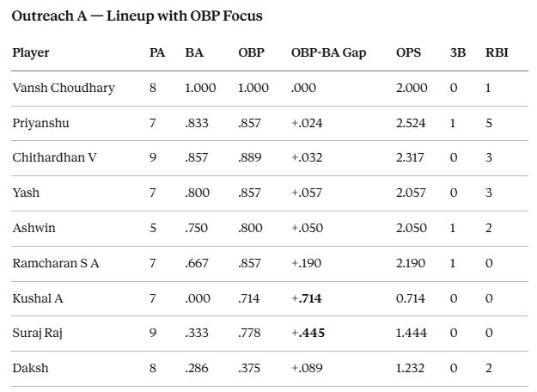This screenshot has width=537, height=392.
Task: Click the 3B column header
Action: (458, 52)
